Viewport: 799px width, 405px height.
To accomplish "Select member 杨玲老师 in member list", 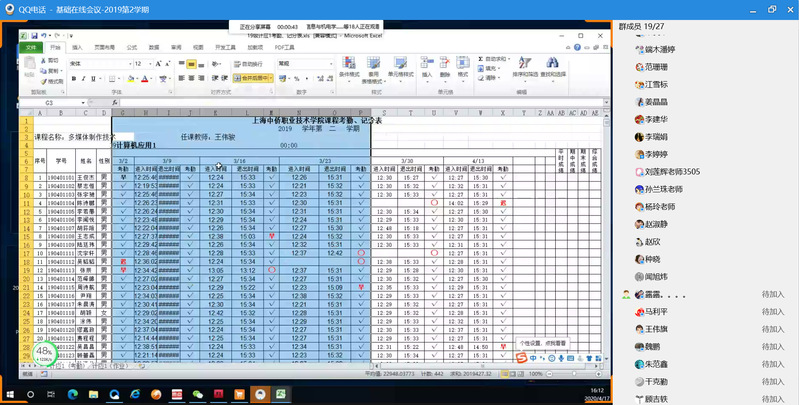I will (x=660, y=206).
